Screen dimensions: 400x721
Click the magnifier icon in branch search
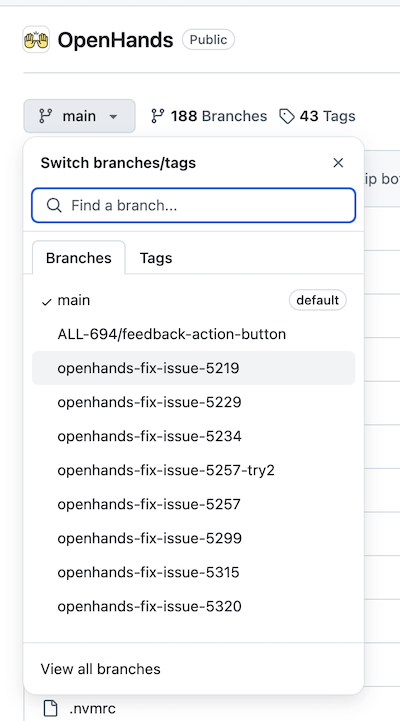coord(54,206)
